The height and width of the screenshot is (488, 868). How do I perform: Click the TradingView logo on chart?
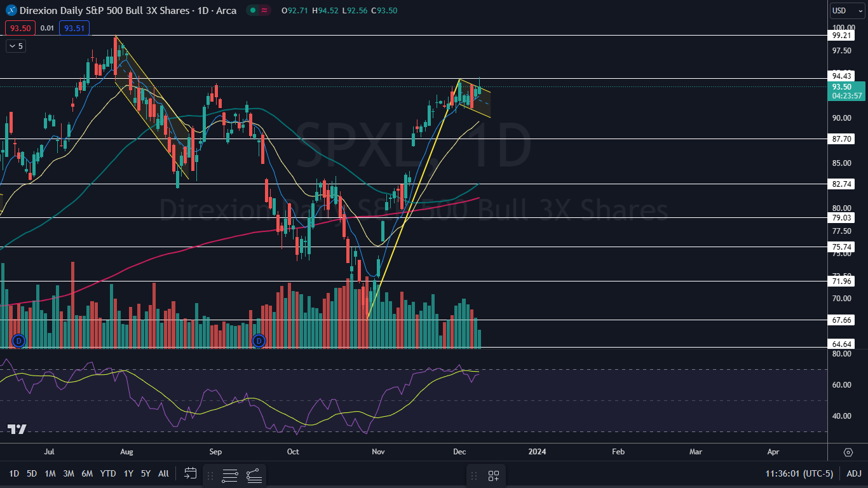17,430
